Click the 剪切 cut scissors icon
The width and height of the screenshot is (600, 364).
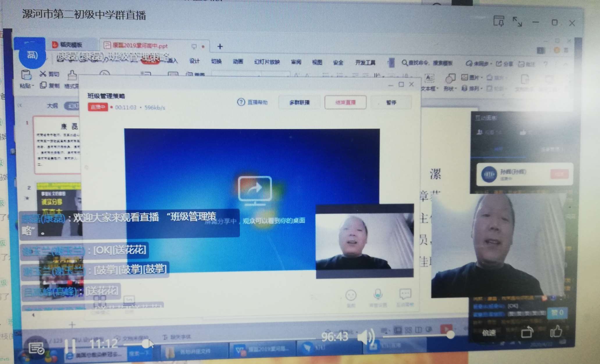(43, 74)
